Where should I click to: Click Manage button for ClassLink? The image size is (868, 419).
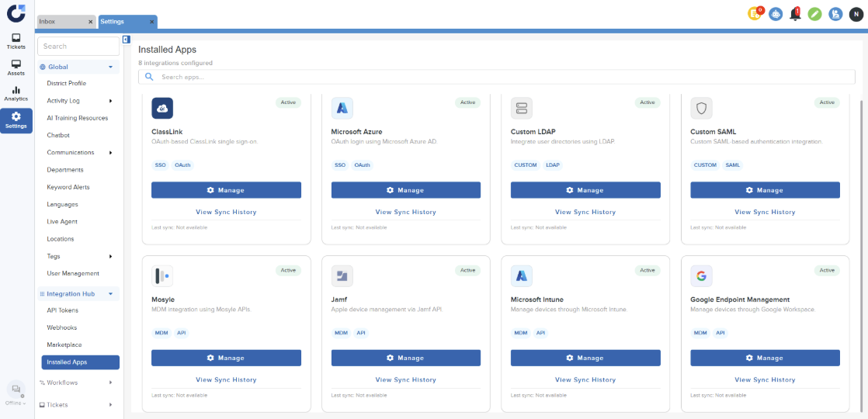tap(226, 190)
